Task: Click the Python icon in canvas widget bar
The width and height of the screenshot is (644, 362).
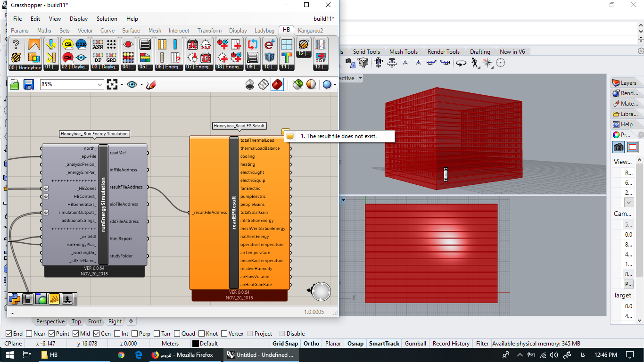Action: pyautogui.click(x=15, y=299)
